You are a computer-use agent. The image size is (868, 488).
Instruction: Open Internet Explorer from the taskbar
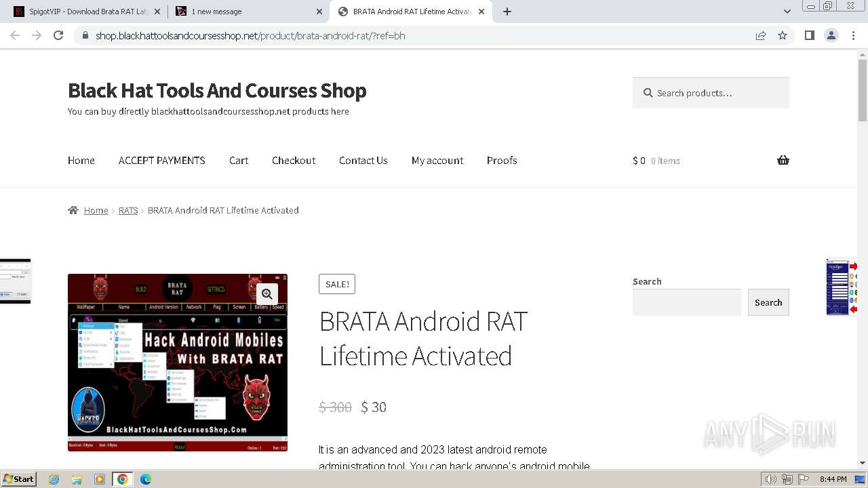(x=54, y=479)
